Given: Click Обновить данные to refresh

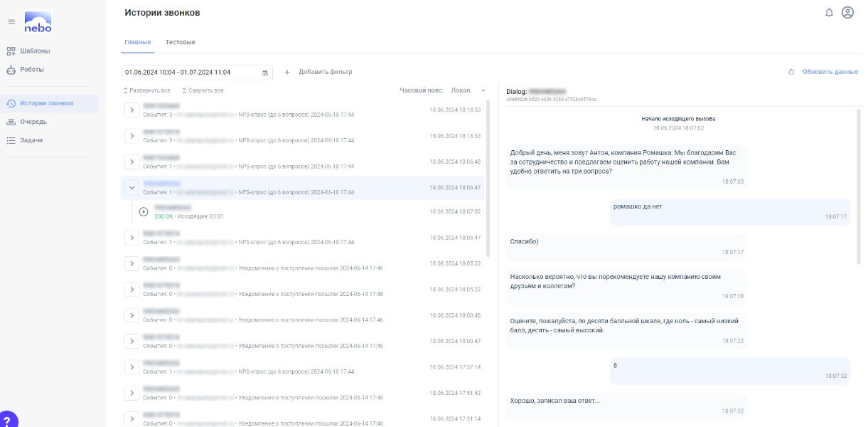Looking at the screenshot, I should coord(823,72).
